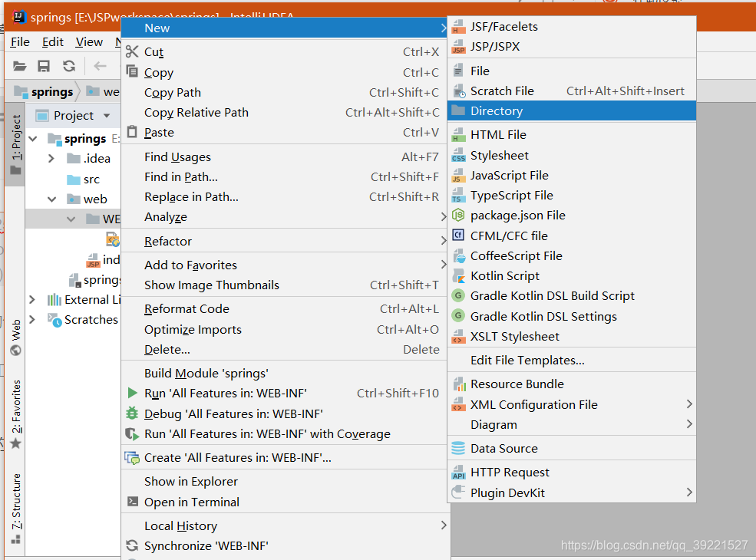
Task: Click the Save All toolbar icon
Action: tap(44, 66)
